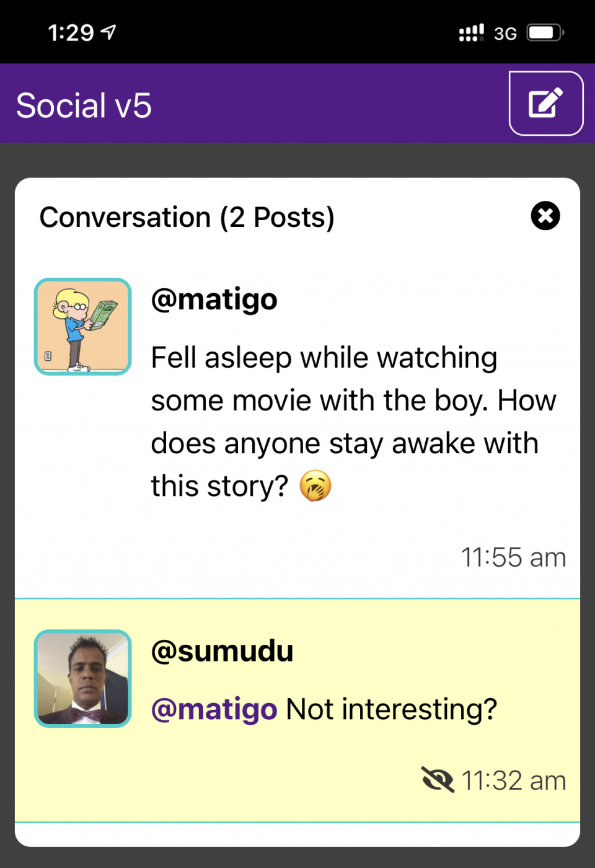Click the 11:55 am timestamp
Viewport: 595px width, 868px height.
(x=513, y=557)
